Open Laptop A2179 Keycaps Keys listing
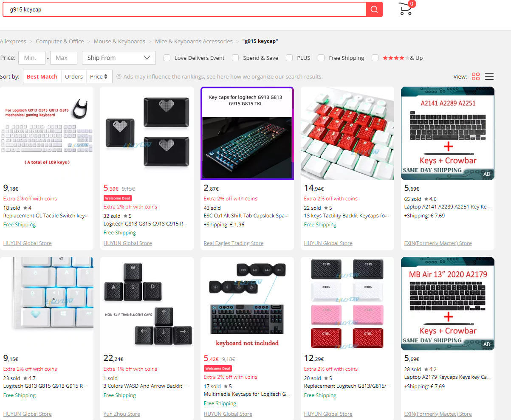Image resolution: width=511 pixels, height=420 pixels. (448, 377)
